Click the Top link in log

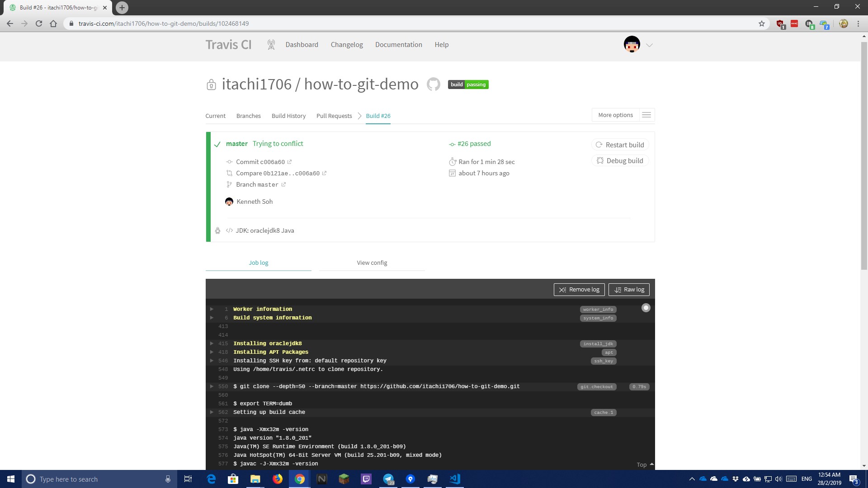pyautogui.click(x=645, y=465)
